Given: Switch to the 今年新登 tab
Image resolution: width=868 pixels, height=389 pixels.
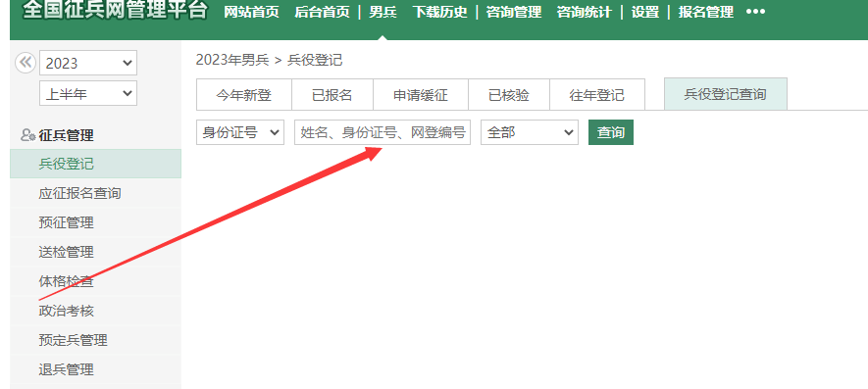Looking at the screenshot, I should tap(244, 95).
